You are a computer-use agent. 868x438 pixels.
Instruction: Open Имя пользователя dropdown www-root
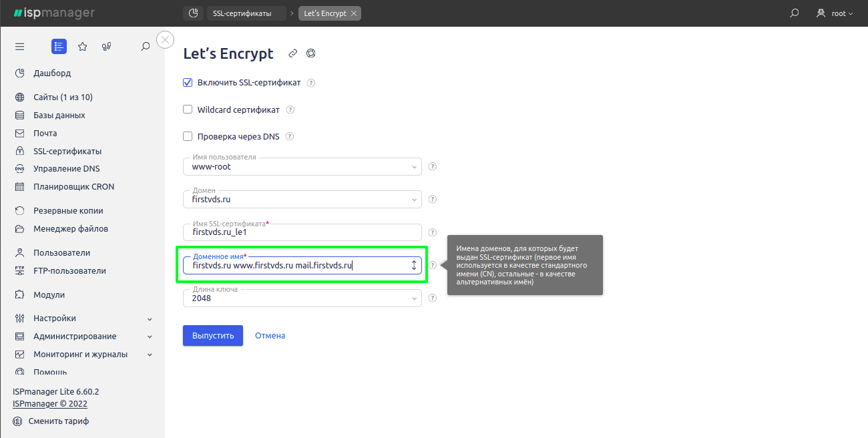coord(302,166)
